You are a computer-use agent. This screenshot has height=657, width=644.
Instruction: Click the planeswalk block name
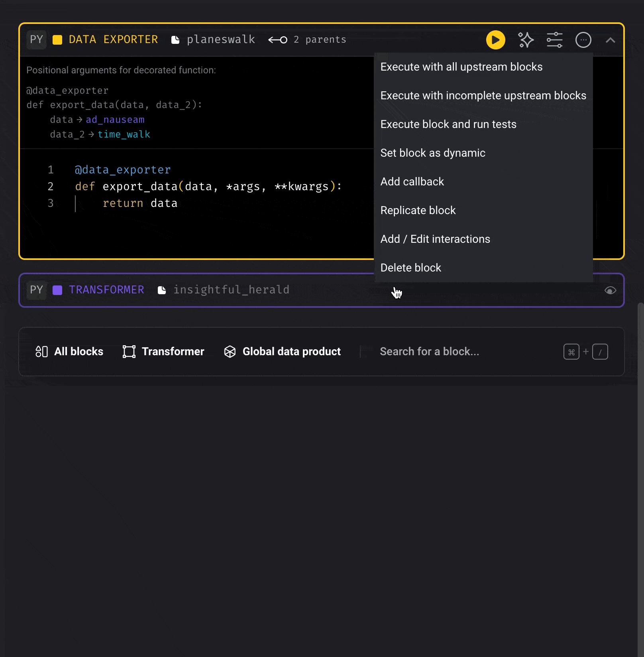221,39
